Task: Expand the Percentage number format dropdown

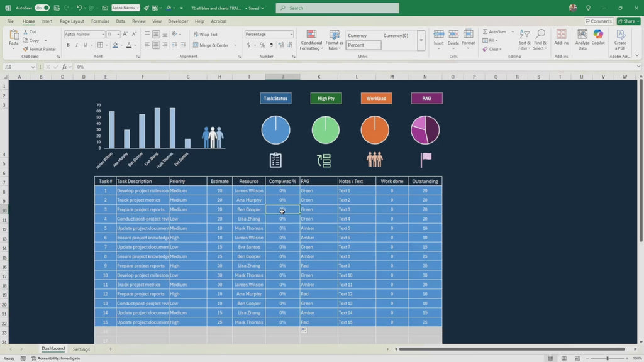Action: pos(291,35)
